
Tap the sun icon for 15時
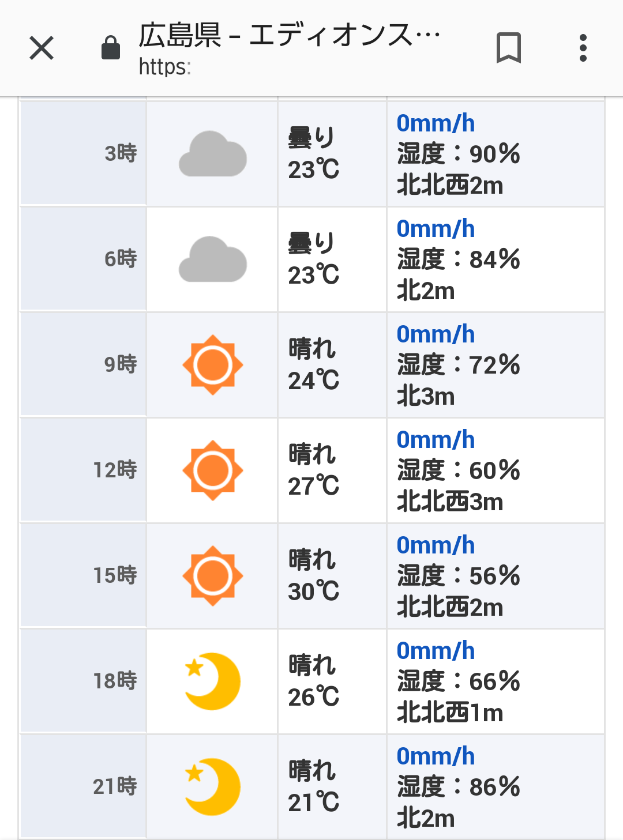212,576
